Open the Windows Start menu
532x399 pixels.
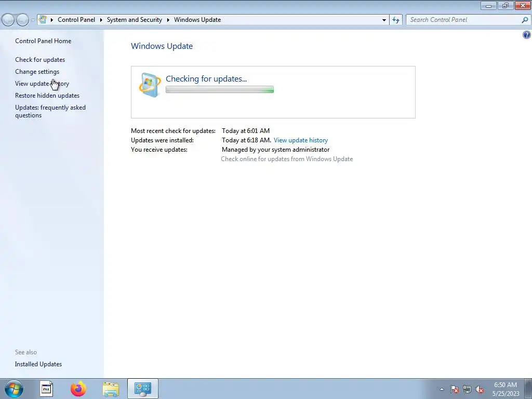(x=14, y=389)
